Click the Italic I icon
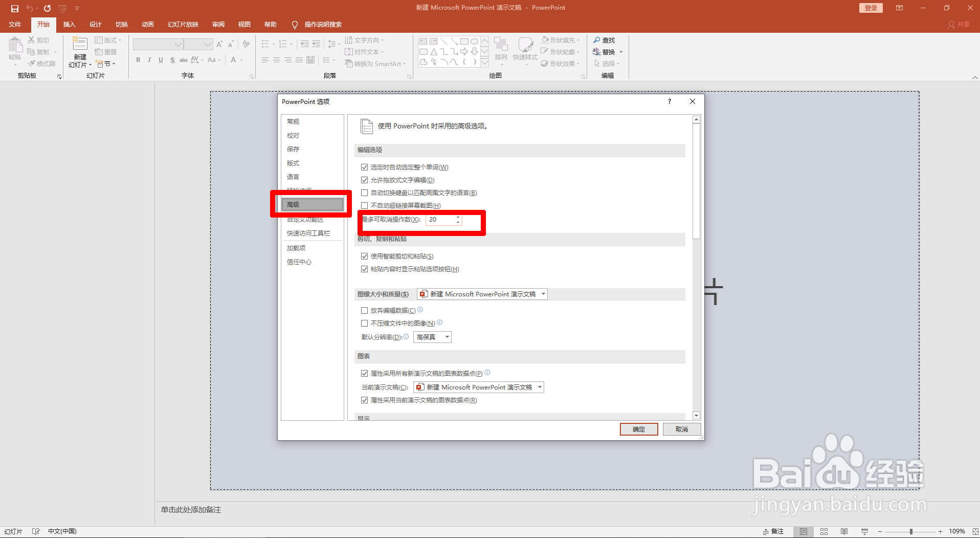 point(149,60)
